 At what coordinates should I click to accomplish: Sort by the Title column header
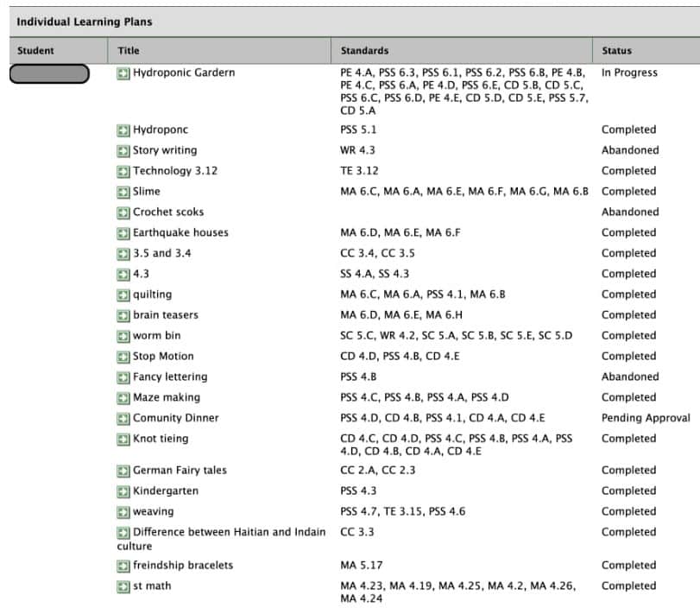pyautogui.click(x=129, y=50)
